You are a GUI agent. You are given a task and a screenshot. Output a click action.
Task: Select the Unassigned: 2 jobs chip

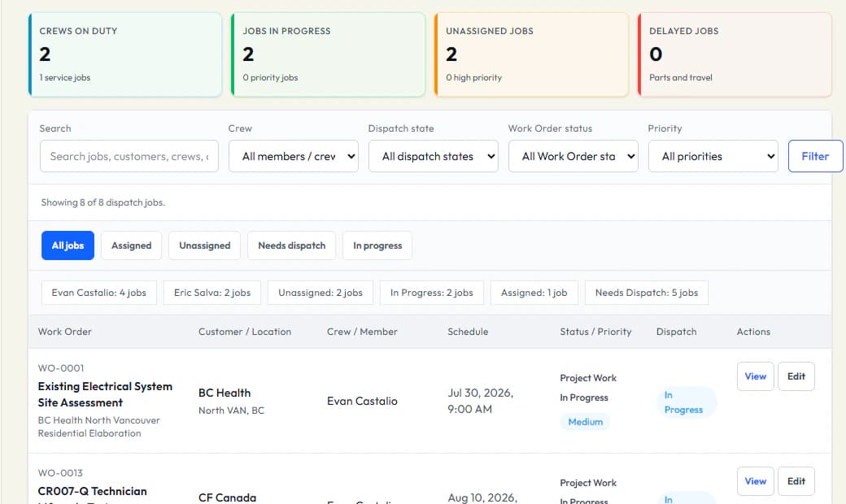pyautogui.click(x=320, y=293)
